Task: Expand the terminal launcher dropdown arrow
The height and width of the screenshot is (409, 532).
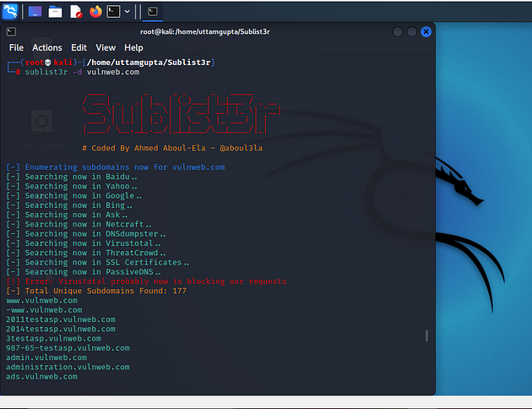Action: pos(128,12)
